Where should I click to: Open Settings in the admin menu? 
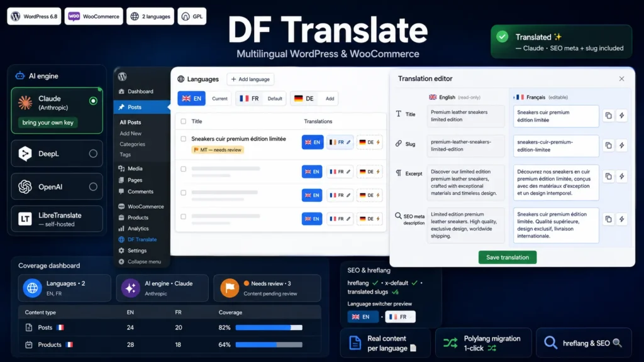[x=136, y=250]
